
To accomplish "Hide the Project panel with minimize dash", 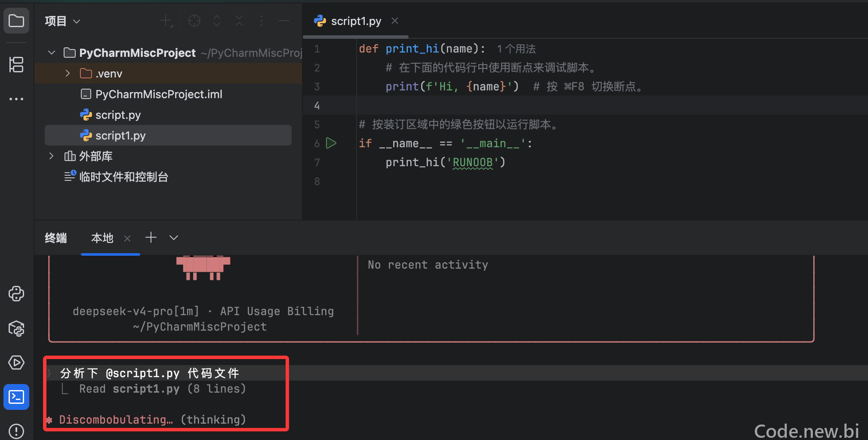I will pos(284,21).
